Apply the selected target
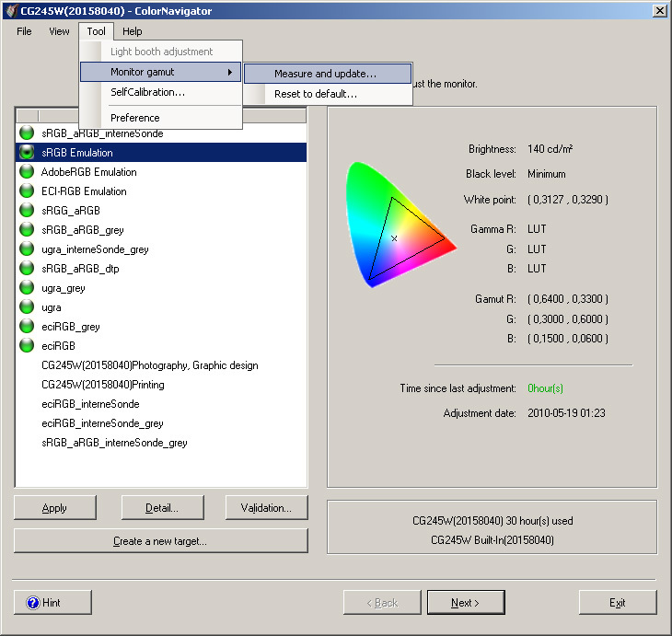 pyautogui.click(x=55, y=508)
